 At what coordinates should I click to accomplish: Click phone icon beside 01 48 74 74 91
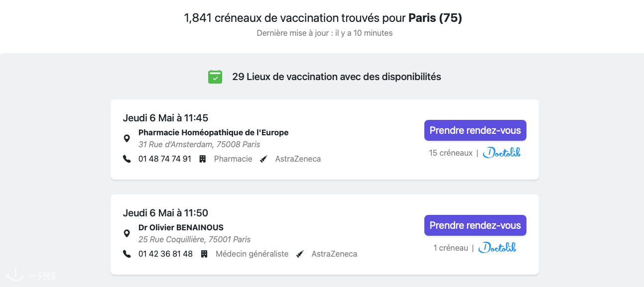pos(127,159)
